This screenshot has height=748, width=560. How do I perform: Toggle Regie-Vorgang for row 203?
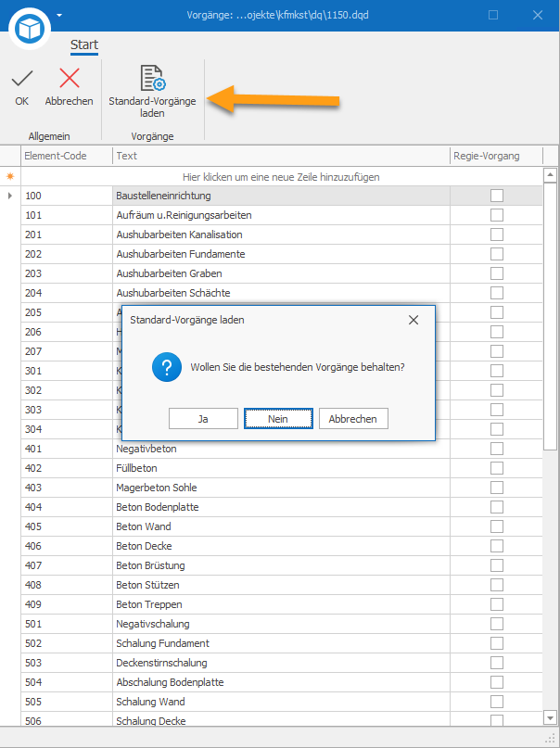pos(497,273)
